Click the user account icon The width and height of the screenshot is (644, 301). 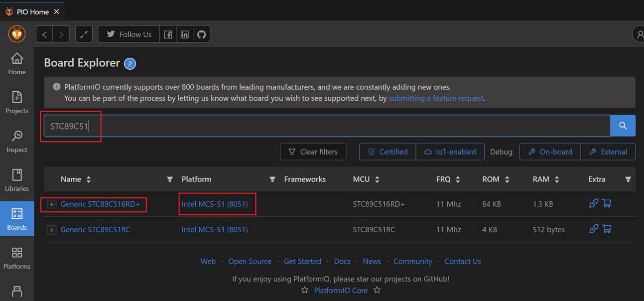(x=639, y=34)
